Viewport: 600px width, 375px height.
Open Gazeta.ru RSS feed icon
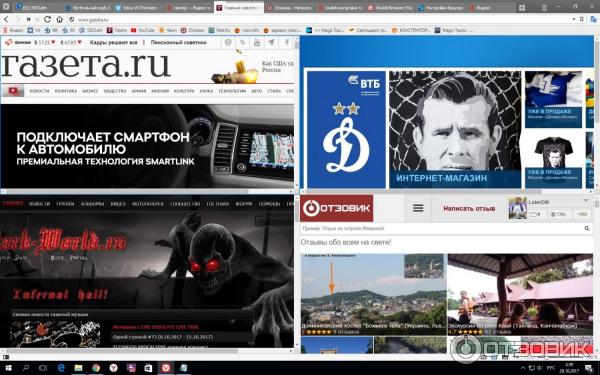coord(243,42)
